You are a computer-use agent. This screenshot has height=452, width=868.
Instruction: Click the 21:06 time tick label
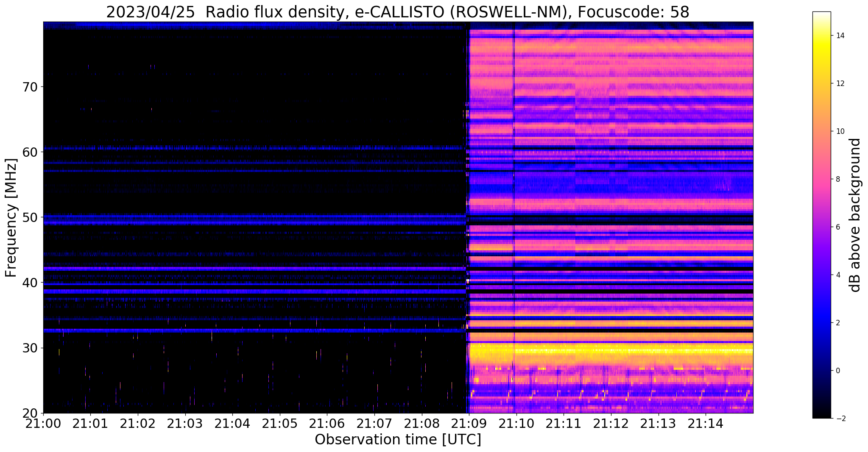(x=327, y=423)
